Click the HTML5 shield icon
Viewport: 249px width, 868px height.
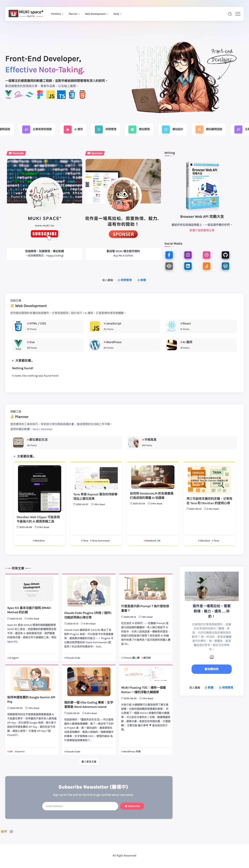pyautogui.click(x=82, y=95)
